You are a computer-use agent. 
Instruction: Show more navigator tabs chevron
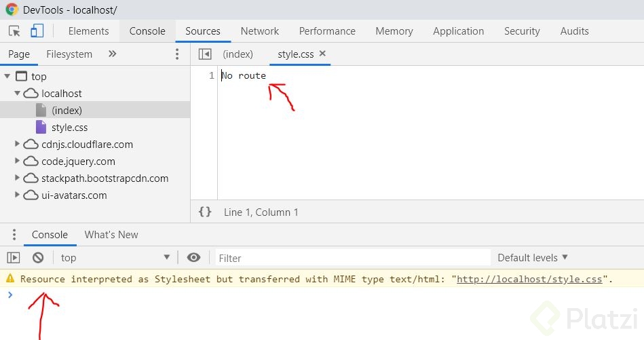[112, 54]
